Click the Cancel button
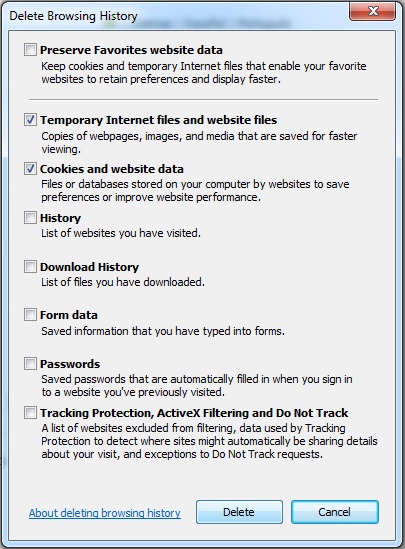This screenshot has height=549, width=405. point(335,512)
